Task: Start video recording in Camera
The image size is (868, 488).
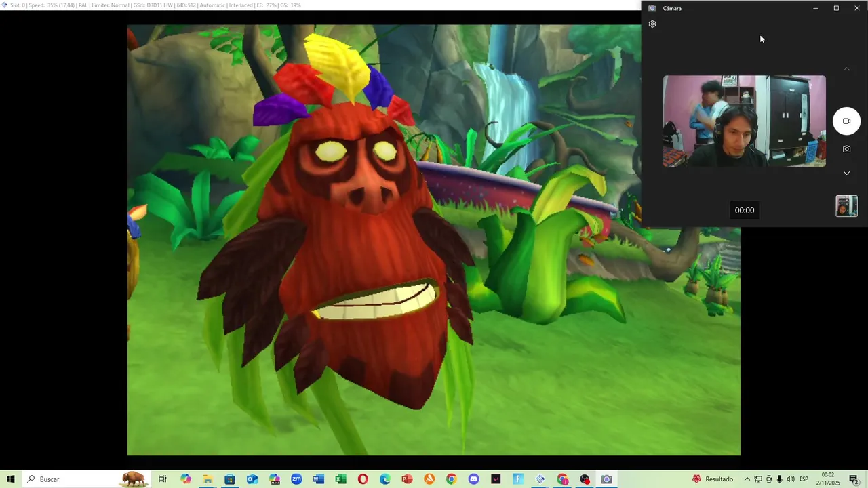Action: [x=846, y=121]
